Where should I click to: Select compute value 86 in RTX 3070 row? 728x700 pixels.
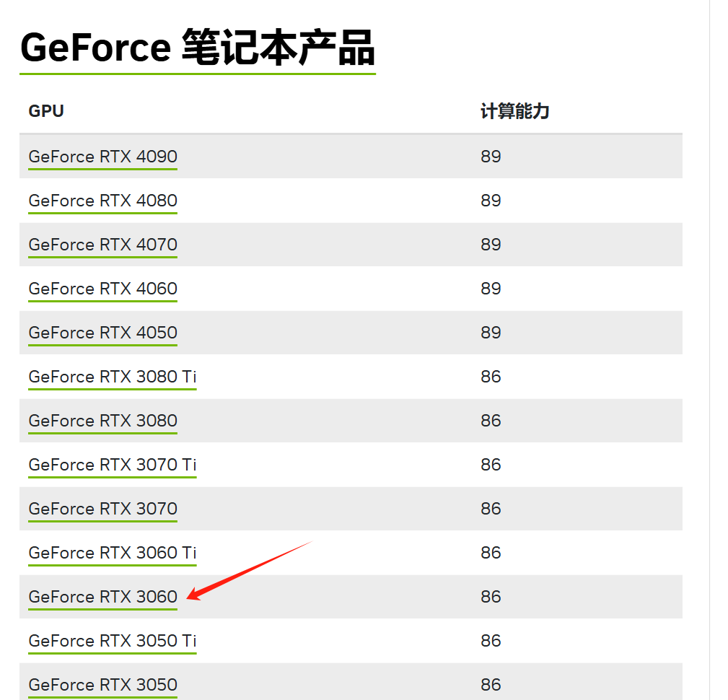[x=491, y=509]
